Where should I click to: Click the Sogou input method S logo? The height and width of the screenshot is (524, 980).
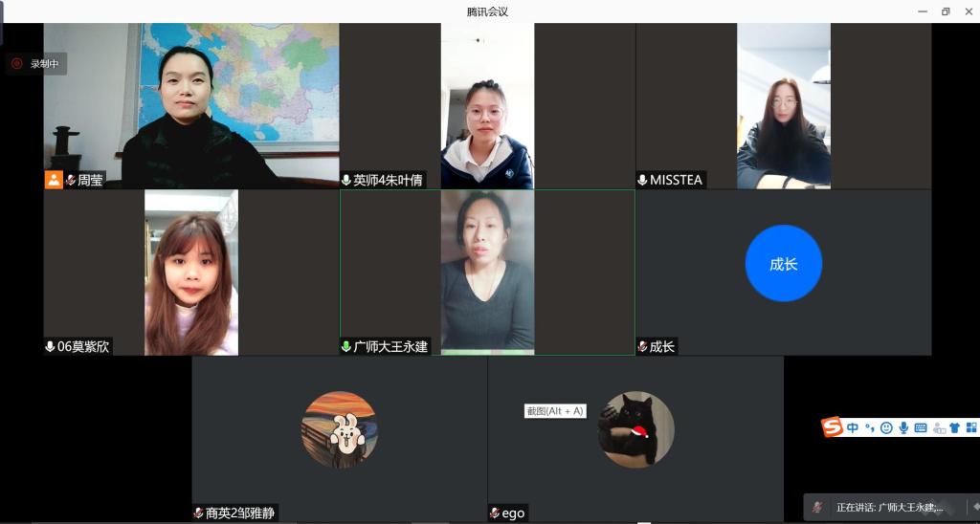[x=833, y=427]
